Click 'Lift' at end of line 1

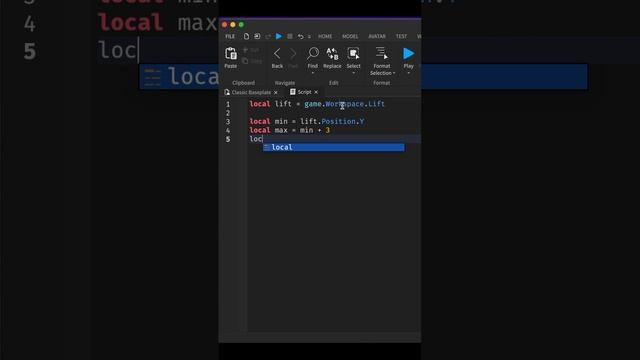pos(376,104)
